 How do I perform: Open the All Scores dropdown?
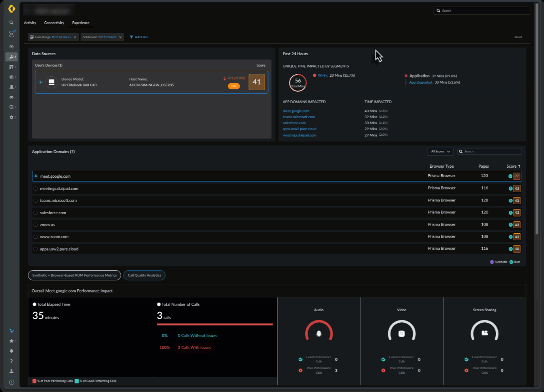click(440, 152)
